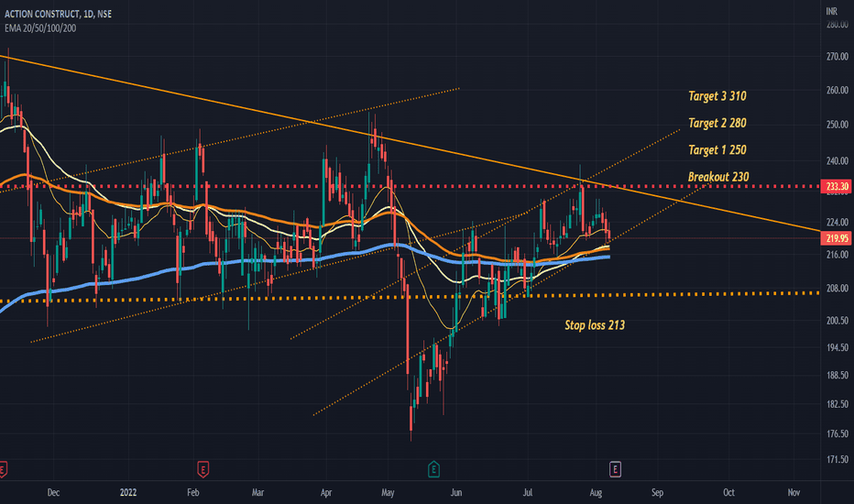854x504 pixels.
Task: Select the 'Breakout 230' text annotation
Action: tap(718, 177)
